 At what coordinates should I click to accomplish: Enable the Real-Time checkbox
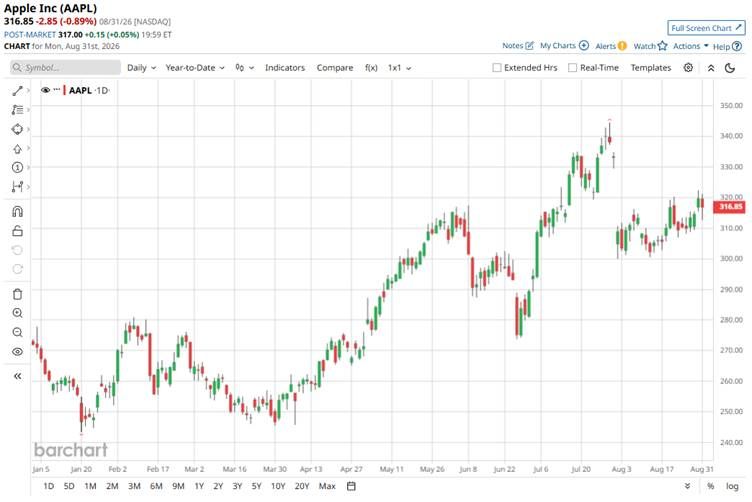pos(572,68)
